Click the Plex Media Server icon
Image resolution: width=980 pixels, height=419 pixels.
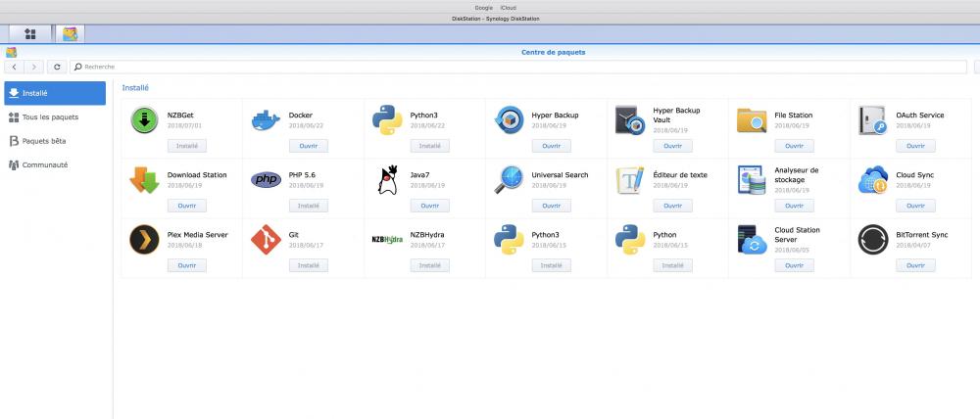tap(144, 240)
